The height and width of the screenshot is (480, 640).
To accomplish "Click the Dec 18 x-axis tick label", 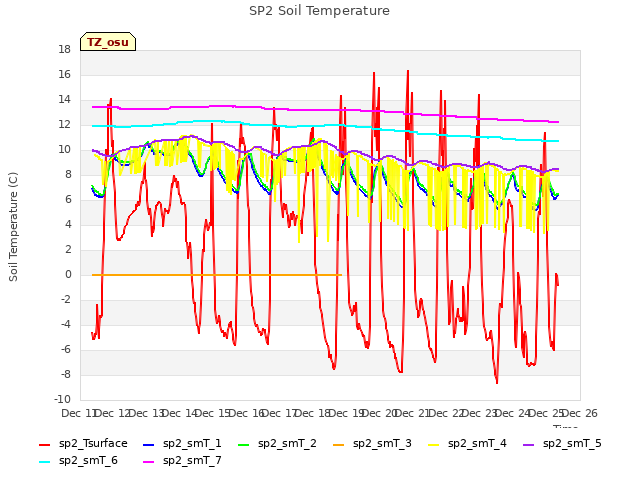I will [x=313, y=413].
